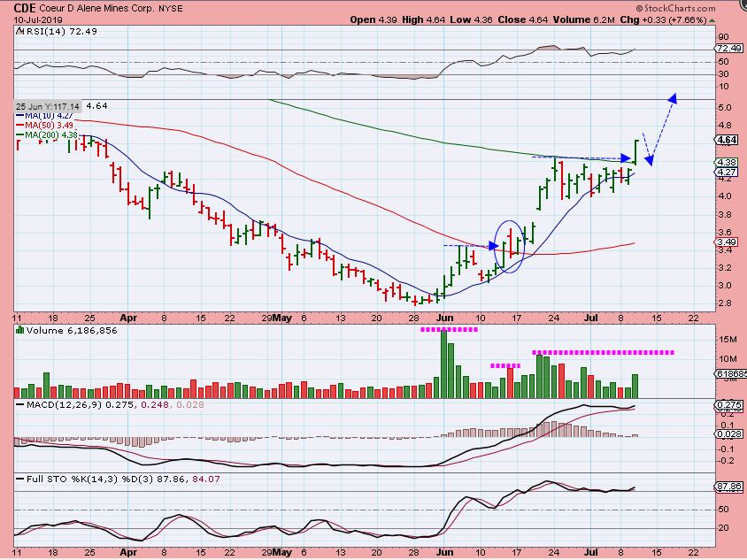Click the 4.27 MA(10) price tag on axis

click(727, 172)
